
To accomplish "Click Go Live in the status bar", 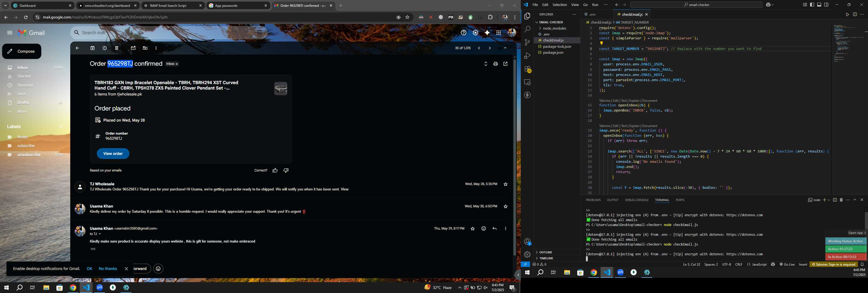I will tap(787, 265).
